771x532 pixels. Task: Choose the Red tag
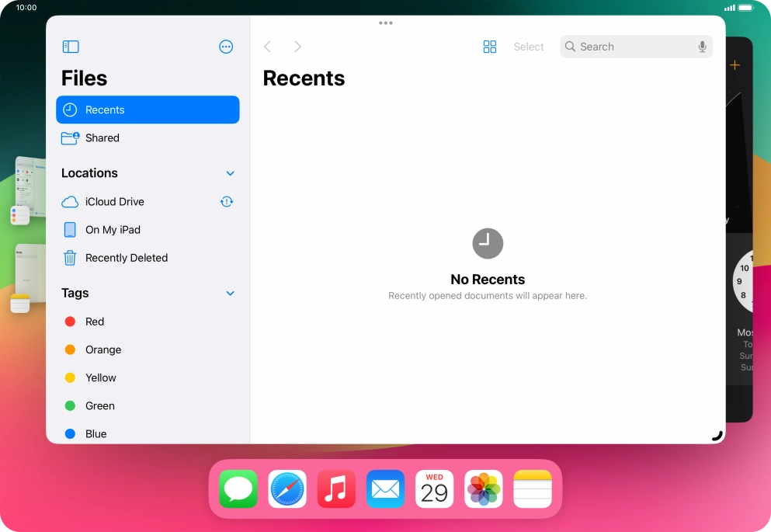148,322
